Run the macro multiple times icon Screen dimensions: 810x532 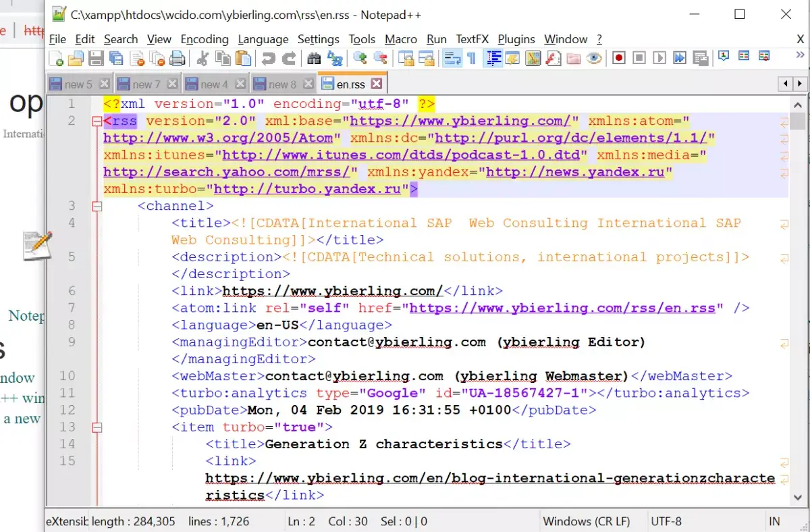(x=679, y=59)
